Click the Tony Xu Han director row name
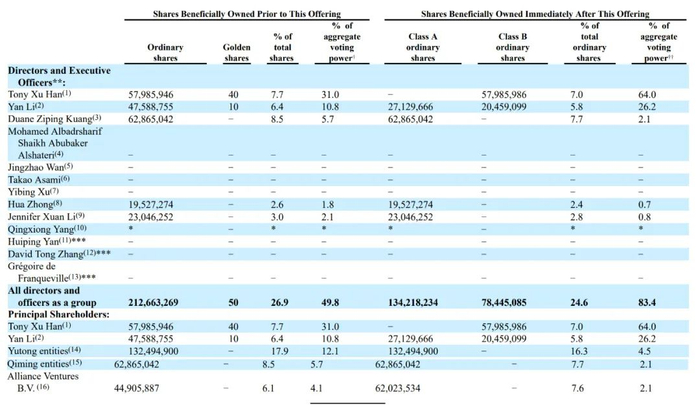 39,94
